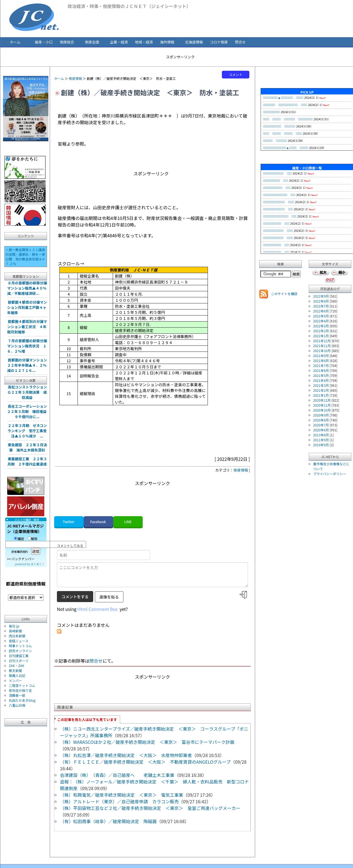Open the 問合せ link for article deletion
This screenshot has height=868, width=353.
(x=96, y=661)
